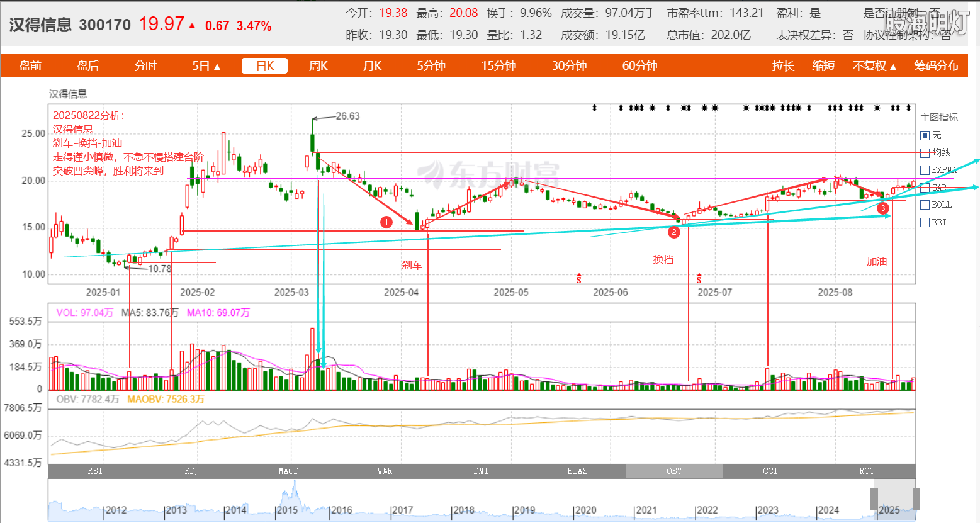Switch the sub-chart to BIAS
Image resolution: width=980 pixels, height=523 pixels.
coord(577,471)
